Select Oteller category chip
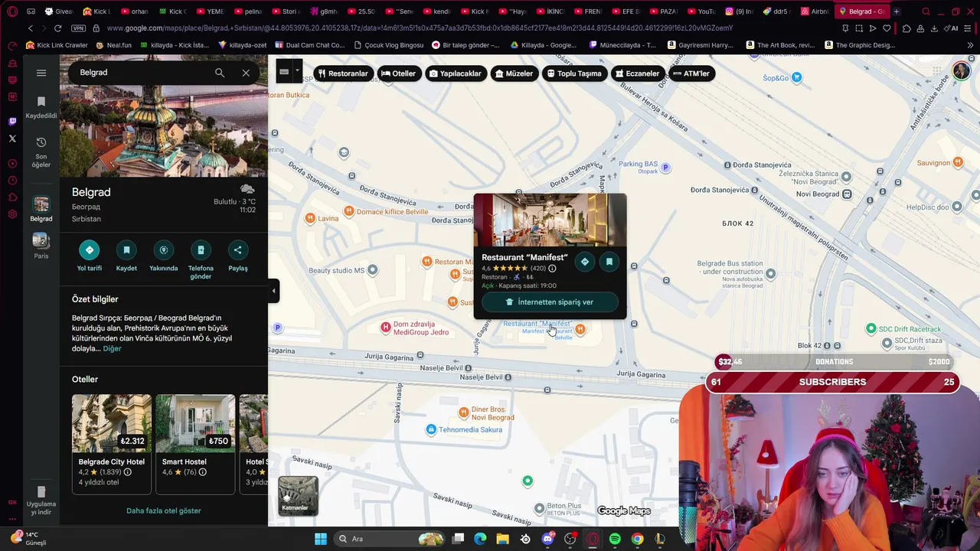Viewport: 980px width, 551px height. [x=398, y=73]
